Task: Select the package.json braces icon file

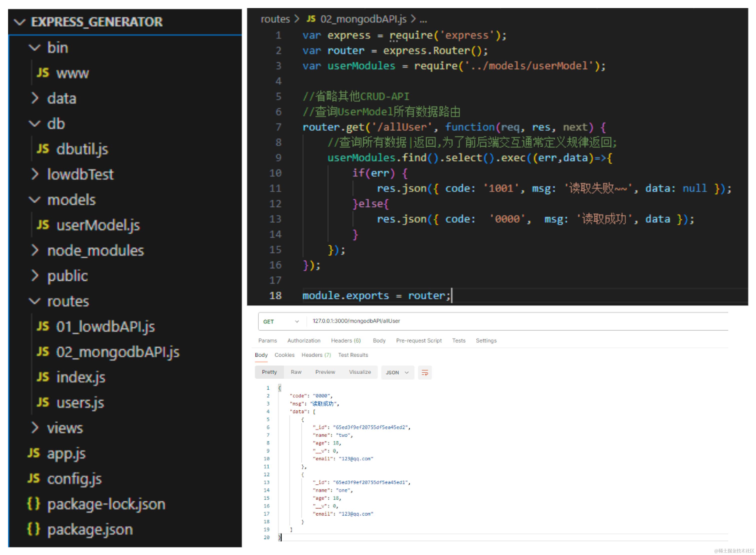Action: pyautogui.click(x=90, y=529)
